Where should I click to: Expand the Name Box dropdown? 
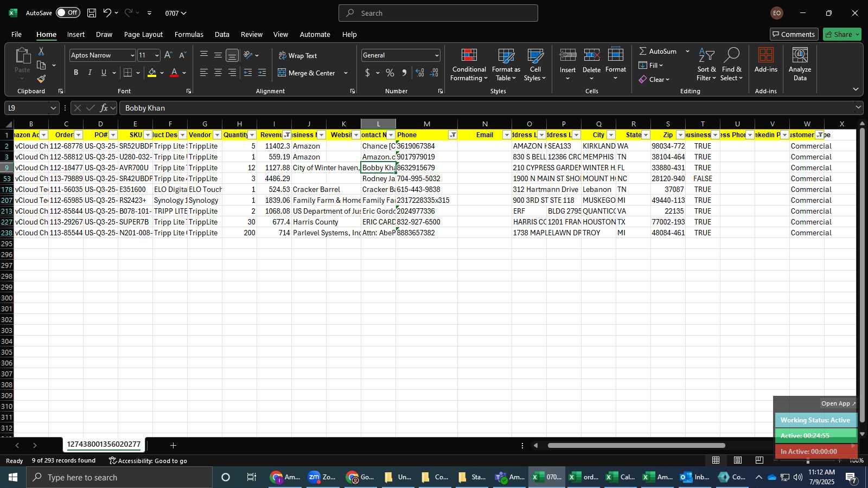pyautogui.click(x=53, y=108)
